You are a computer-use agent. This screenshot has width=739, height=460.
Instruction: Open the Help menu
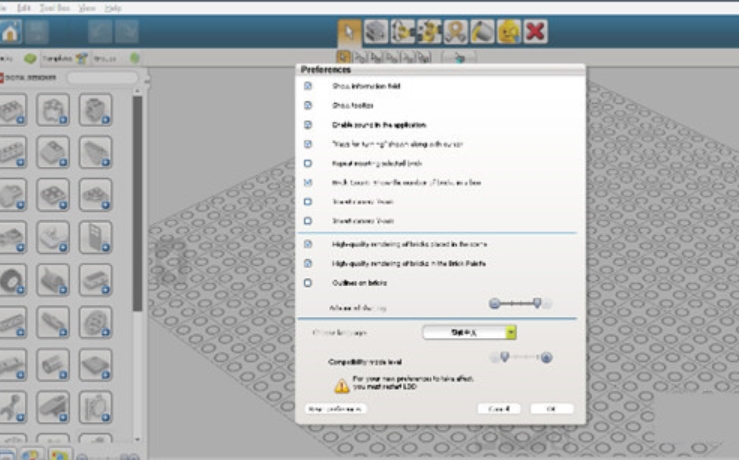click(113, 8)
